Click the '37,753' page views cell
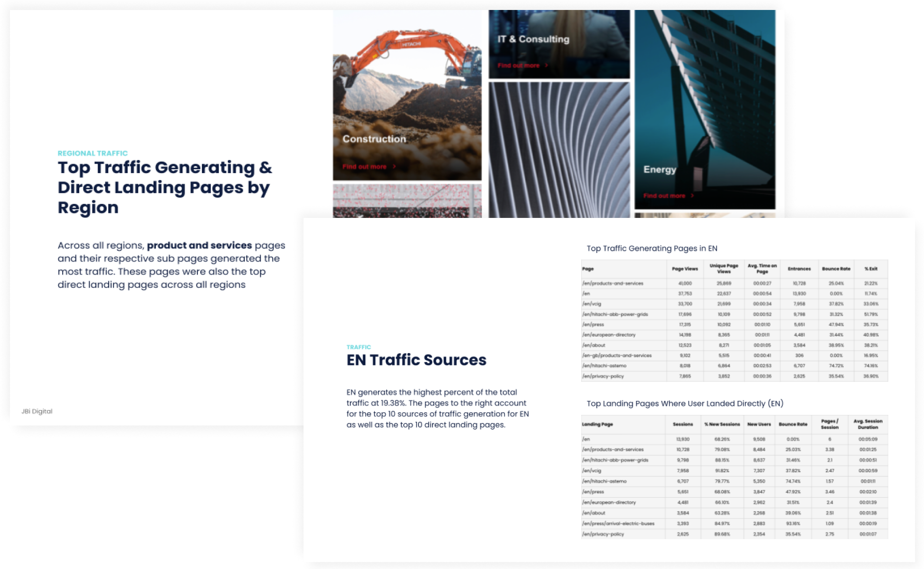 [685, 294]
